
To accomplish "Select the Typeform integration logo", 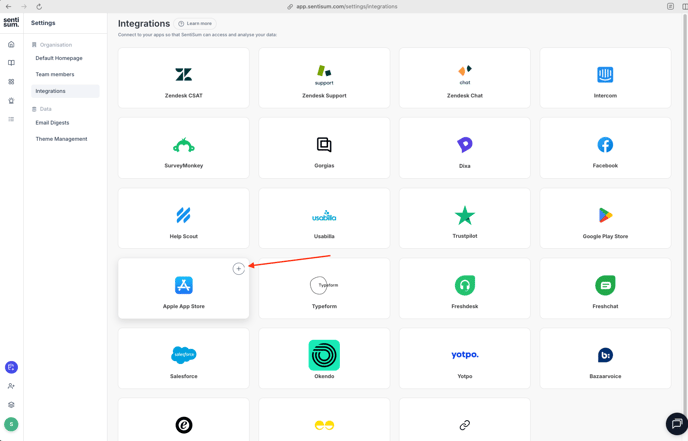I will point(324,285).
